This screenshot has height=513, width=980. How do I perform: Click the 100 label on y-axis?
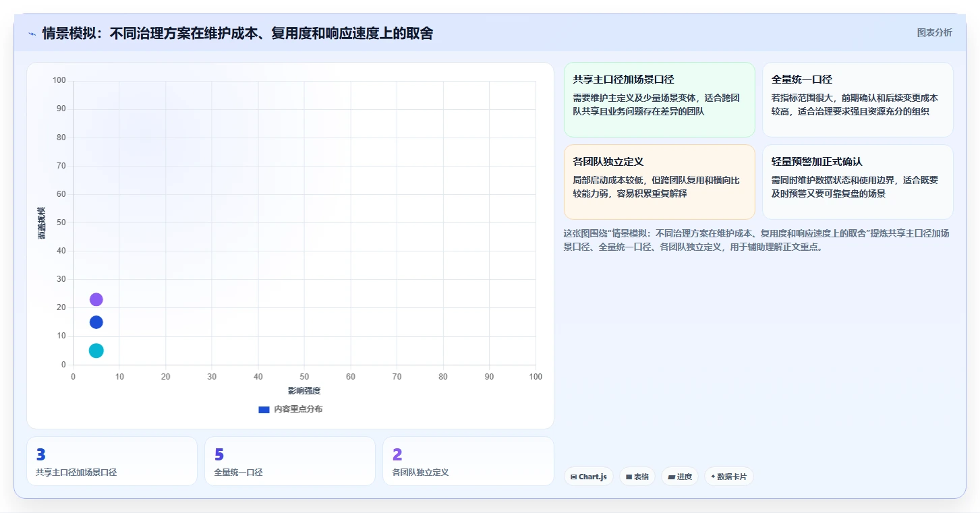(x=59, y=81)
